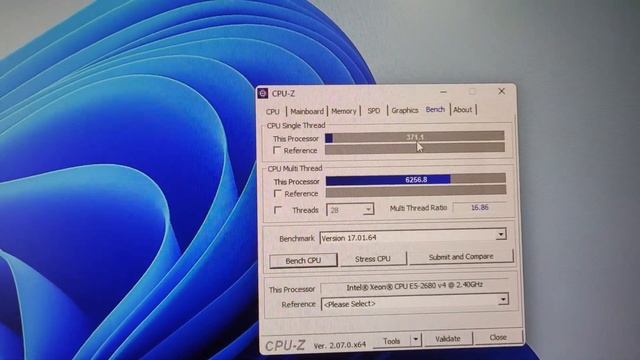Go to the SPD tab
The width and height of the screenshot is (640, 360).
click(x=373, y=110)
